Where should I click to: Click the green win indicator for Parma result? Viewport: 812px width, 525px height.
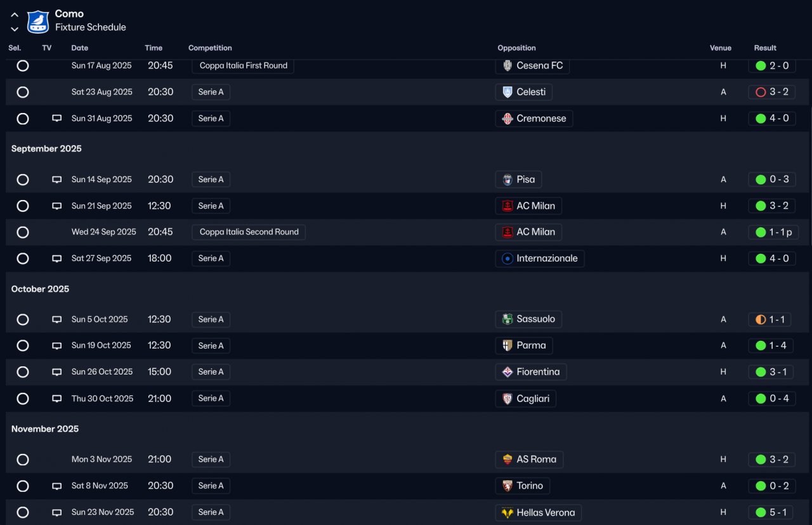coord(761,346)
